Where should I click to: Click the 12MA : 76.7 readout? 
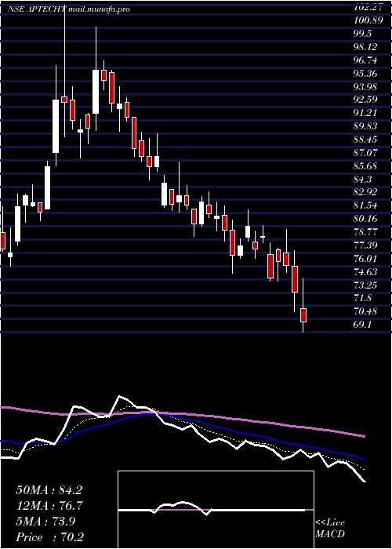coord(49,506)
